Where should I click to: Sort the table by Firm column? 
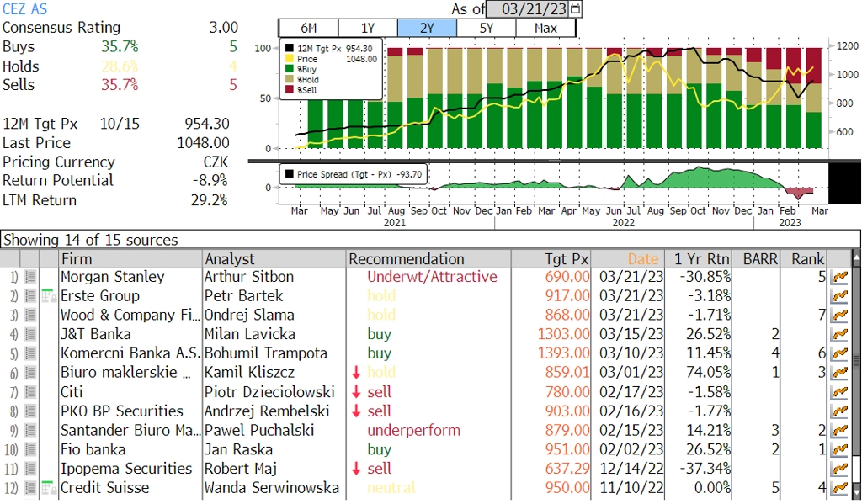[x=130, y=259]
